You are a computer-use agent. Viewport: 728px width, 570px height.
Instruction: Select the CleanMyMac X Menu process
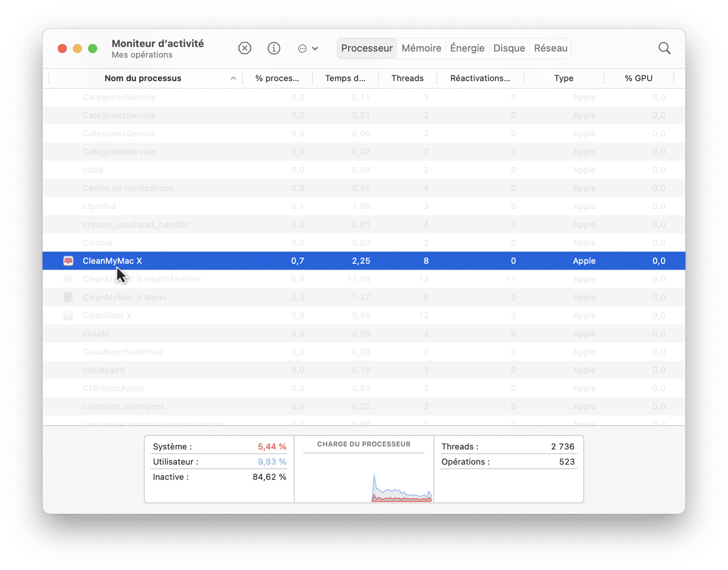click(x=364, y=297)
